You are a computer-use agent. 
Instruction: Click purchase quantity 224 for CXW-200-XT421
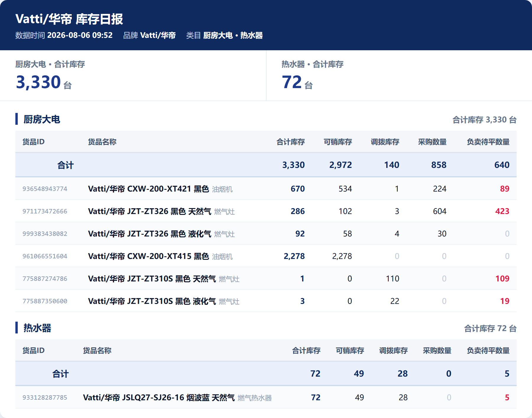(x=440, y=189)
